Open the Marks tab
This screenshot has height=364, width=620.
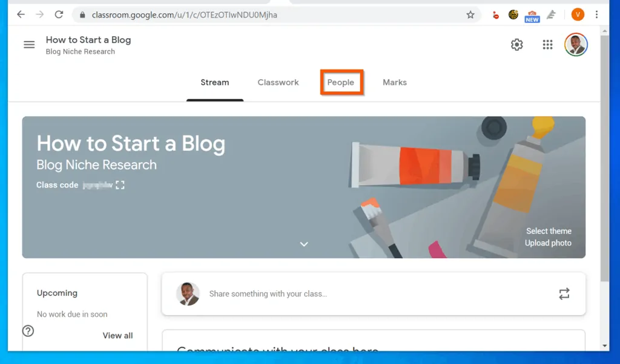pyautogui.click(x=394, y=82)
